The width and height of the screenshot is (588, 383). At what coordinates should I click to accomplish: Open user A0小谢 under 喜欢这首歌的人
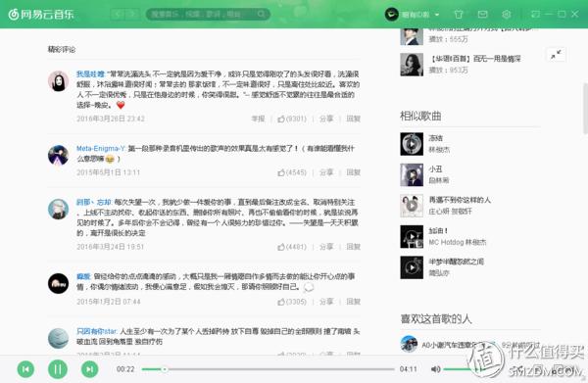tap(449, 345)
